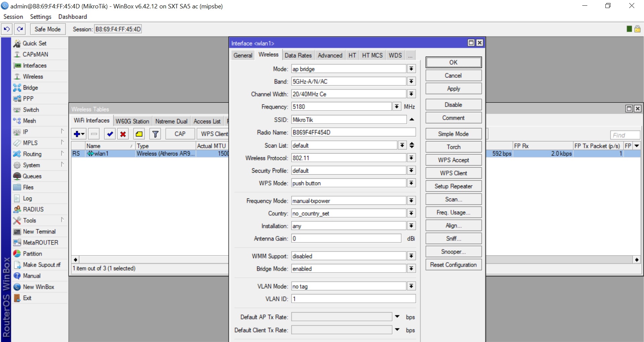644x342 pixels.
Task: Open Band dropdown arrow
Action: 411,81
